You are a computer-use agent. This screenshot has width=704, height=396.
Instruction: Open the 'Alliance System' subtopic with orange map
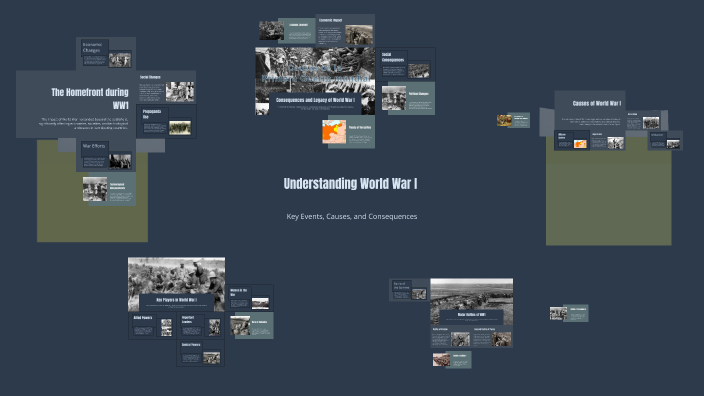[572, 140]
